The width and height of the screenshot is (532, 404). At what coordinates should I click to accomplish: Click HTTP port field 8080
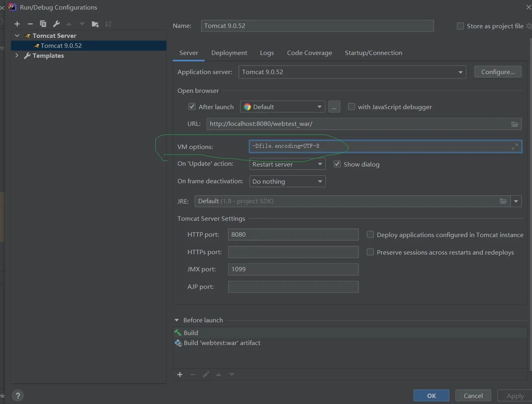click(293, 234)
